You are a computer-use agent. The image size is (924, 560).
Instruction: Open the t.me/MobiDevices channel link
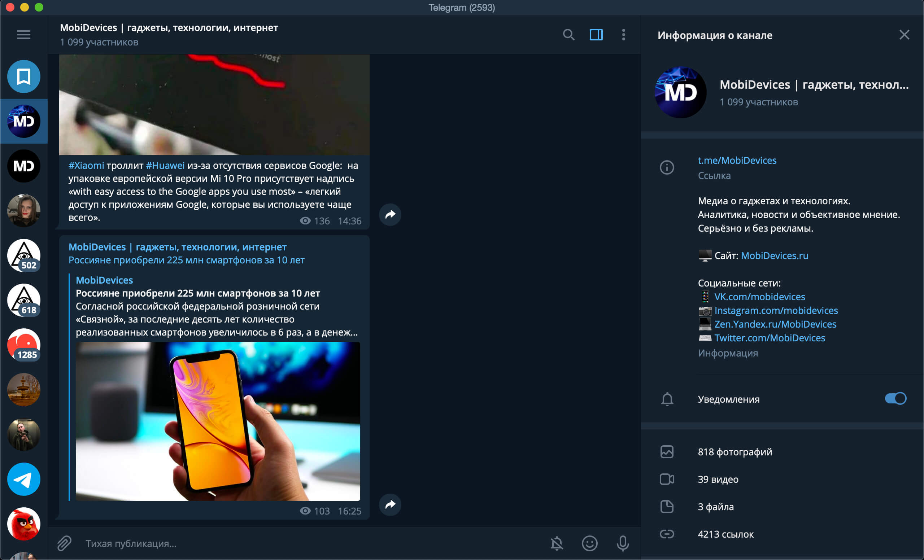(737, 161)
